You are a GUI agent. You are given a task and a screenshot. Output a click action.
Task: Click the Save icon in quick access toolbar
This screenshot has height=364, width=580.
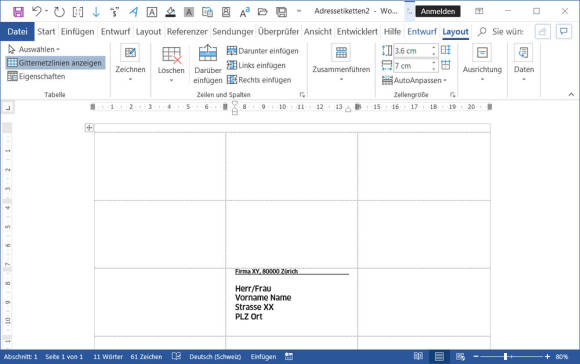[x=18, y=12]
